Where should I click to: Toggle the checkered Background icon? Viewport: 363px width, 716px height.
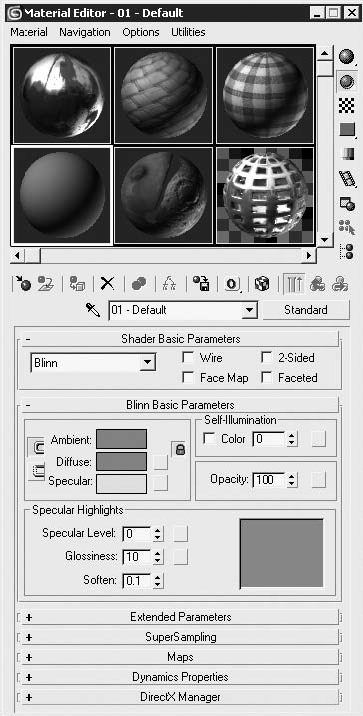point(347,105)
